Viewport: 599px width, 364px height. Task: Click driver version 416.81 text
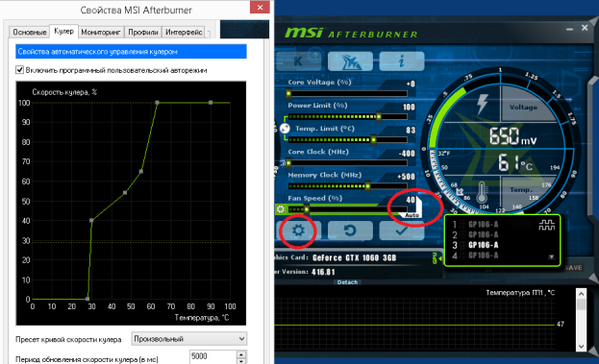point(323,272)
